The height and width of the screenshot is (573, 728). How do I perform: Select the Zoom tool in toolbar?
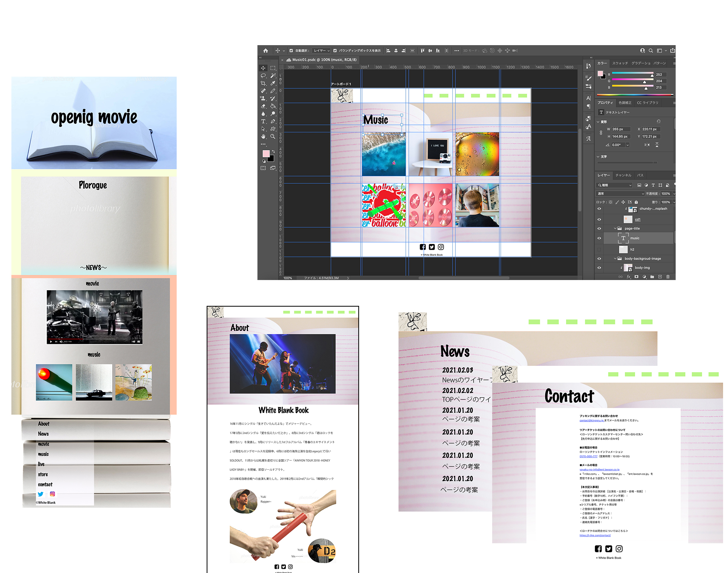coord(273,137)
